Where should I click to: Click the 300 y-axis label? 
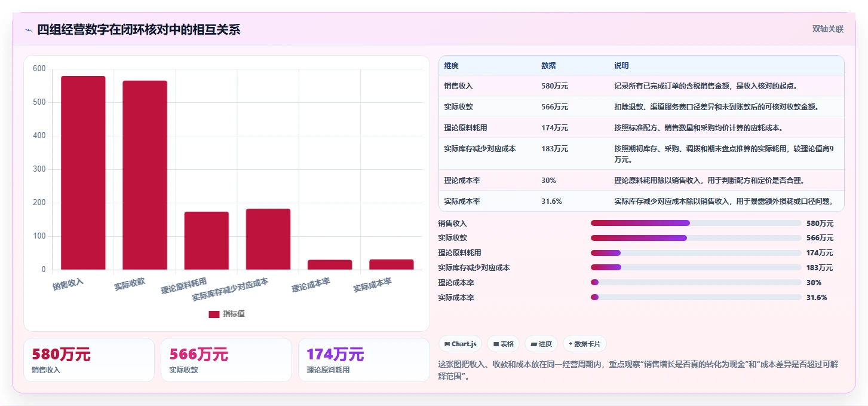pyautogui.click(x=39, y=169)
